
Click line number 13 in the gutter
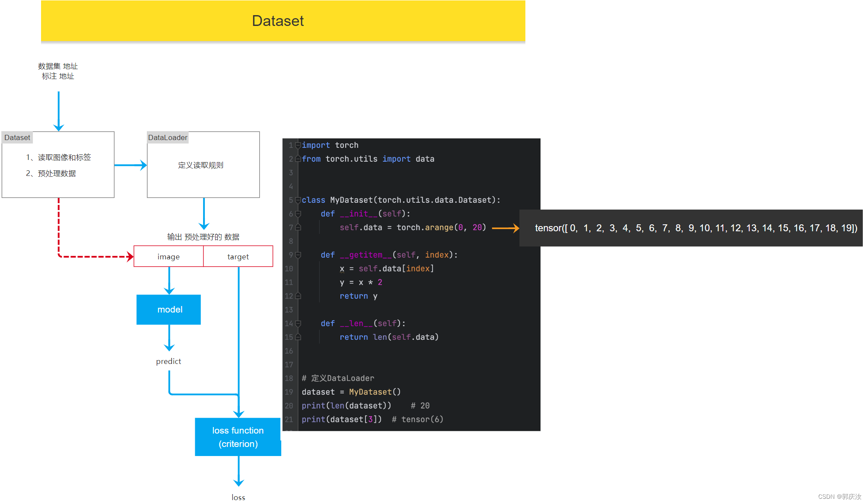pos(289,310)
